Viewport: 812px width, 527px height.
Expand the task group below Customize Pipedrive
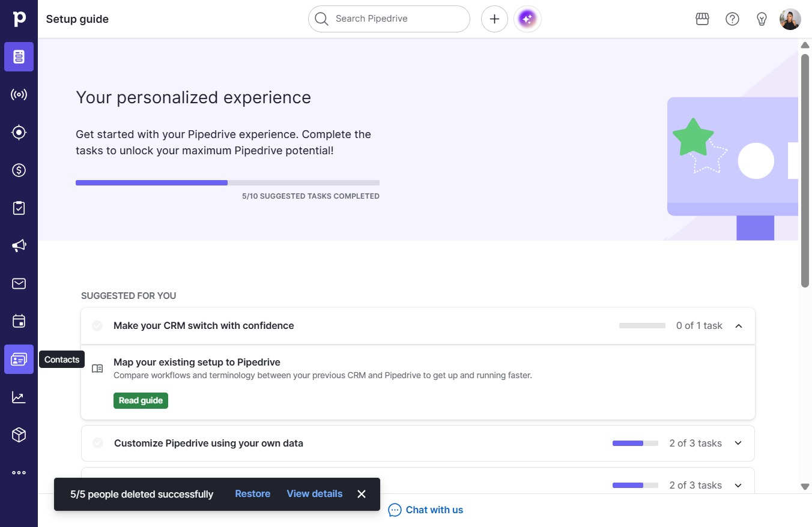738,485
